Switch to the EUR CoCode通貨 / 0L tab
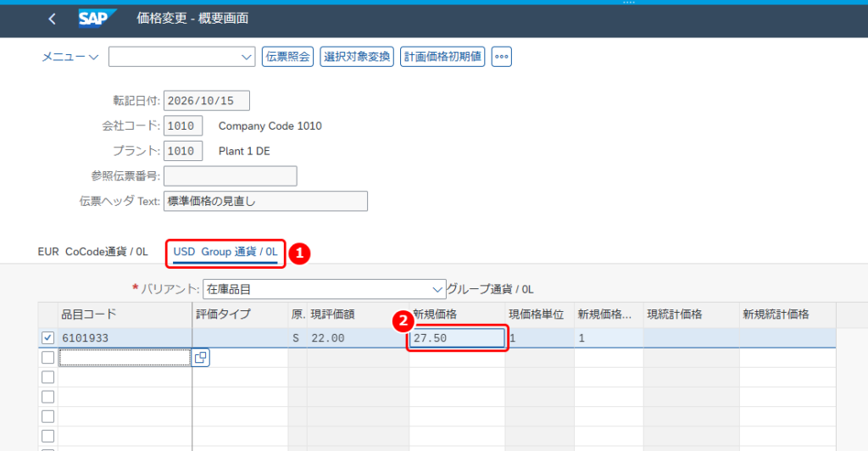 93,252
